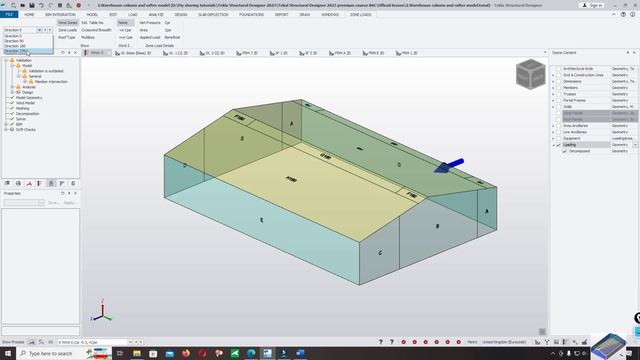The height and width of the screenshot is (360, 640).
Task: Expand the Equipment node in Scene Content
Action: click(x=553, y=138)
